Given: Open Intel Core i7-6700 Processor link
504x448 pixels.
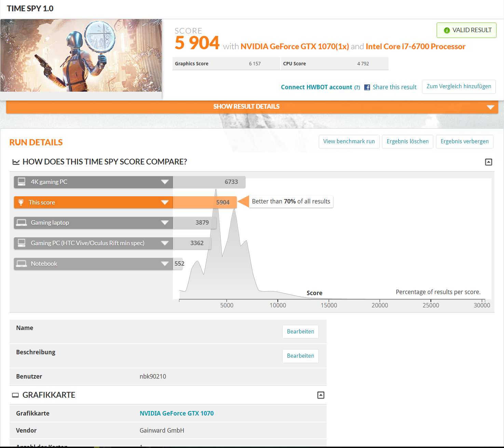Looking at the screenshot, I should 416,47.
